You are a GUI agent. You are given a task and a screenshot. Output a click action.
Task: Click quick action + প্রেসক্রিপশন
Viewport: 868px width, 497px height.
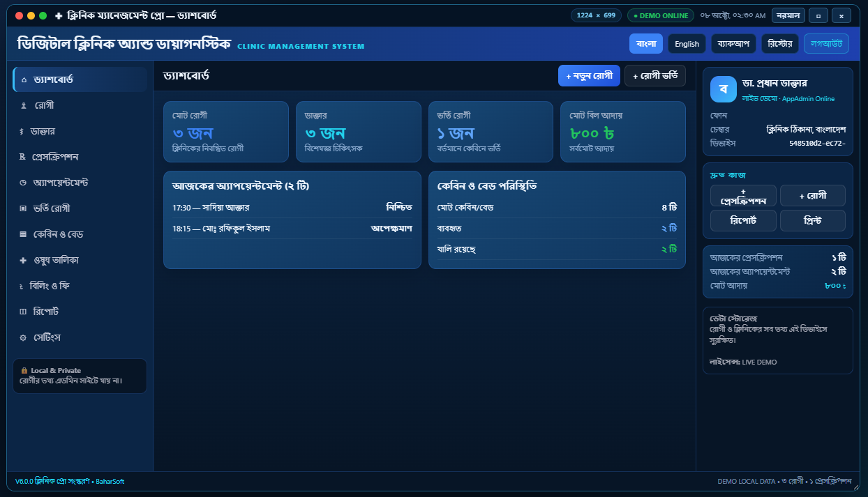click(x=743, y=196)
